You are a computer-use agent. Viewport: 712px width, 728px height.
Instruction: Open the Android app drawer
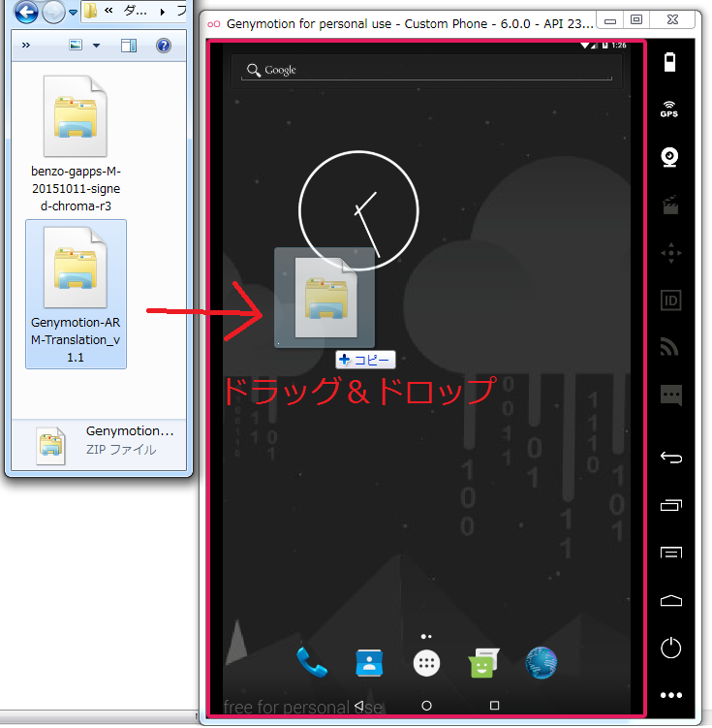pos(426,663)
